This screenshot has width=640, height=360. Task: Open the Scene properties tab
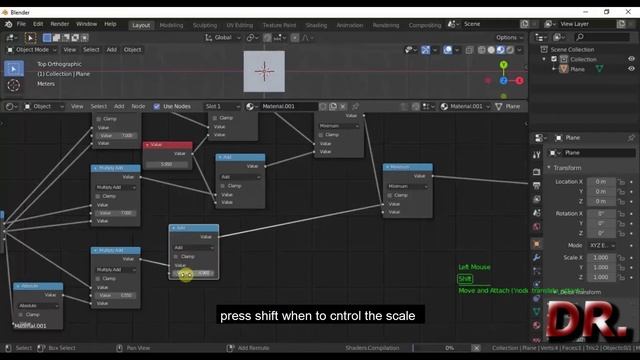[x=537, y=213]
